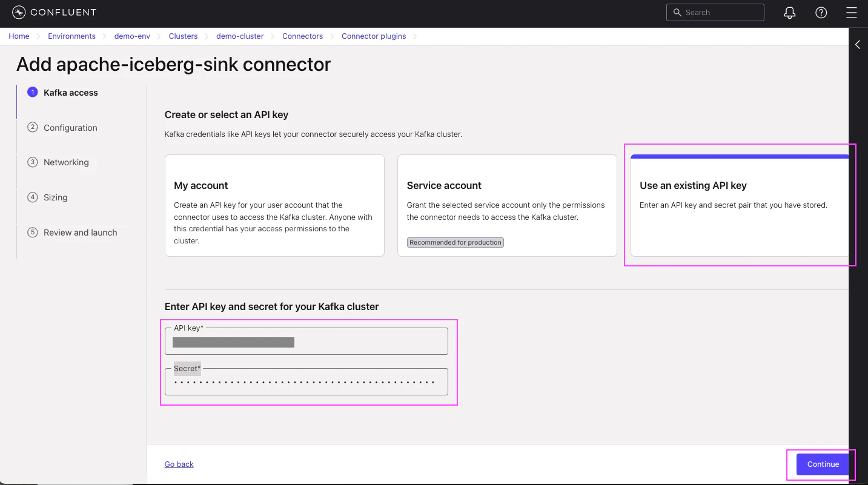Choose the Use an existing API key card
The image size is (868, 485).
pyautogui.click(x=740, y=205)
